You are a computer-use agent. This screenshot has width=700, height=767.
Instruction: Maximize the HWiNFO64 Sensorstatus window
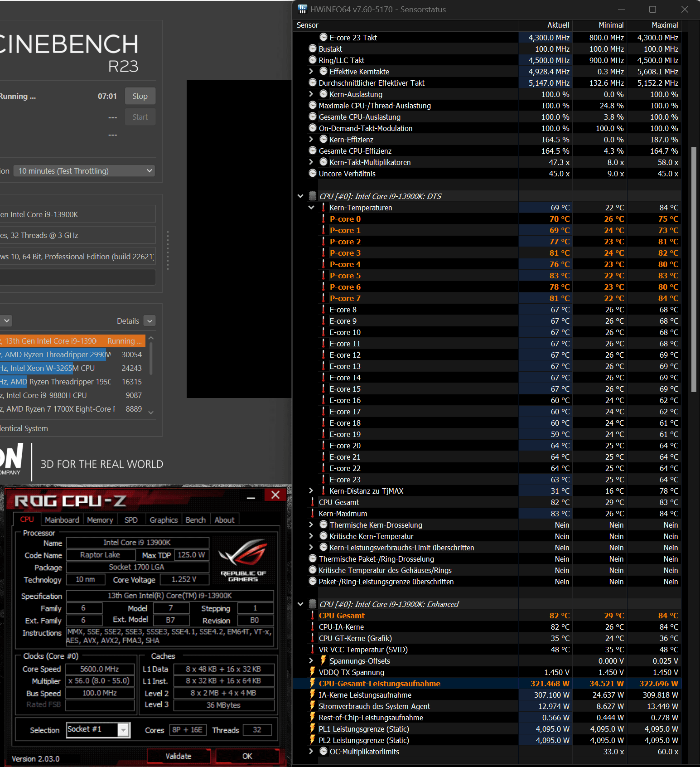(652, 9)
